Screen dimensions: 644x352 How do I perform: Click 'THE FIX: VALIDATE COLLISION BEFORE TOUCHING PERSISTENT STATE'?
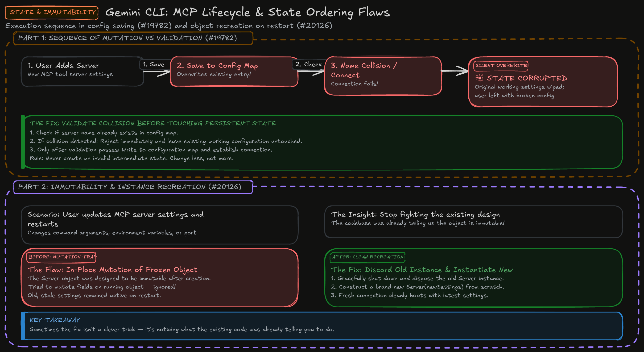pyautogui.click(x=153, y=123)
